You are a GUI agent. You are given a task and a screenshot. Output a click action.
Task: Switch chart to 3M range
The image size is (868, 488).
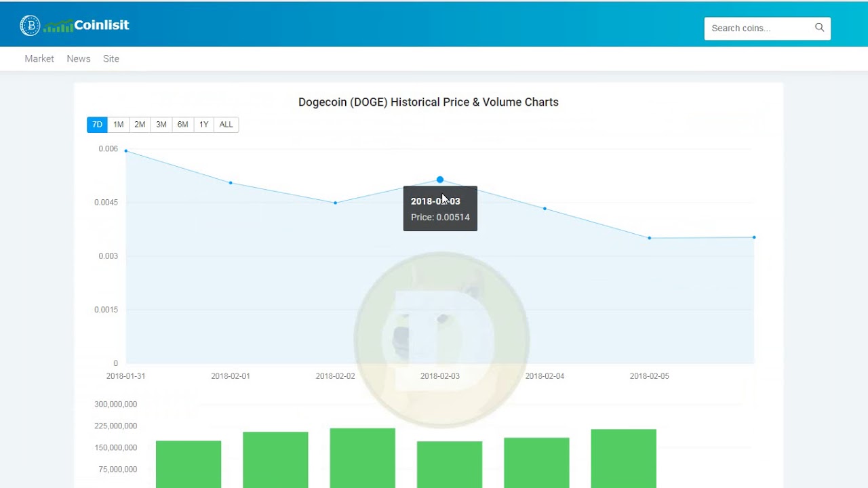pyautogui.click(x=161, y=125)
